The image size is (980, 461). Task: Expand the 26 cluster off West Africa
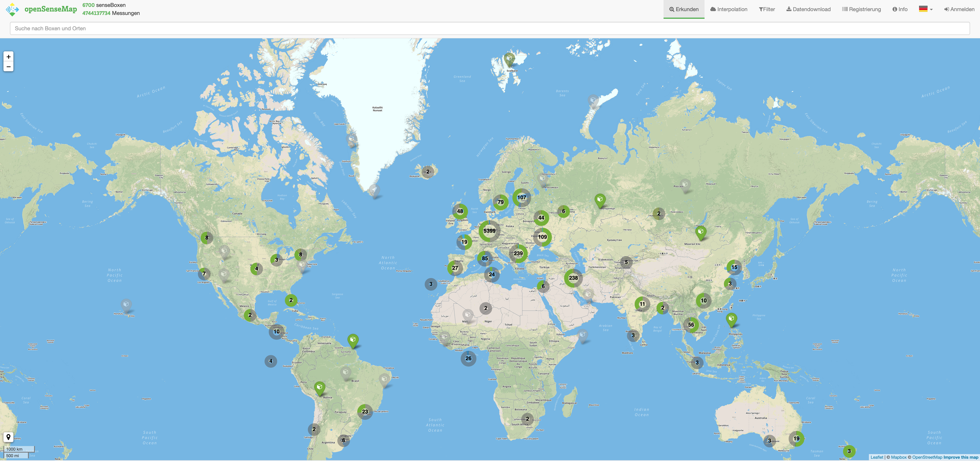coord(468,358)
